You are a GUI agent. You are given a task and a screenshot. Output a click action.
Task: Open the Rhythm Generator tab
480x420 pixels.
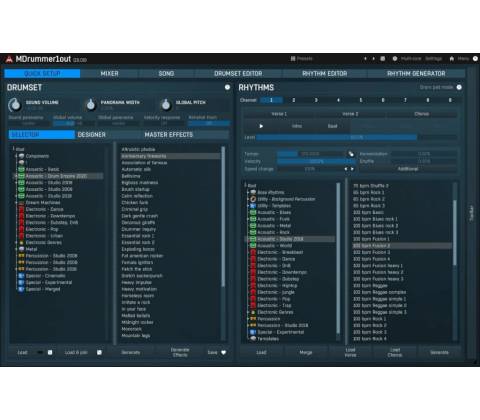pos(416,73)
